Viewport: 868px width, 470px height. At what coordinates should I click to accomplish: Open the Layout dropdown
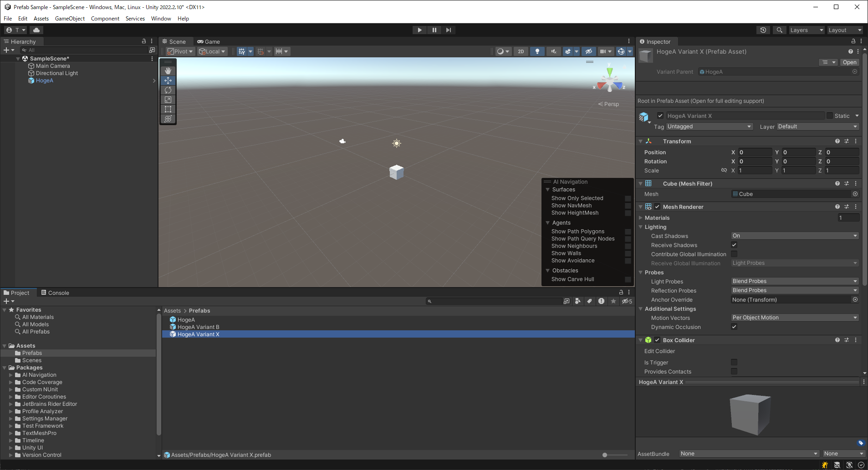coord(845,30)
